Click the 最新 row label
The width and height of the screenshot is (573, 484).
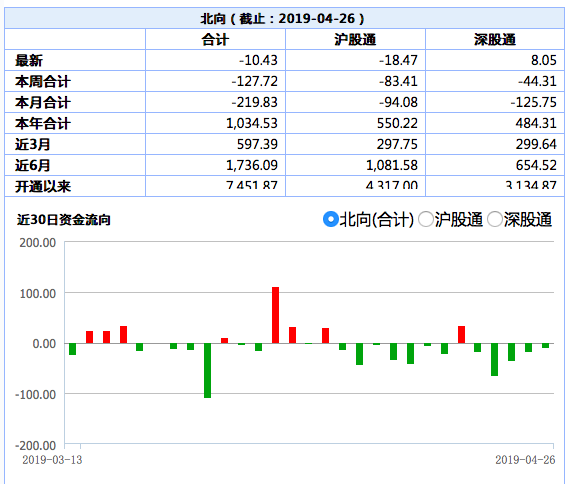(29, 60)
